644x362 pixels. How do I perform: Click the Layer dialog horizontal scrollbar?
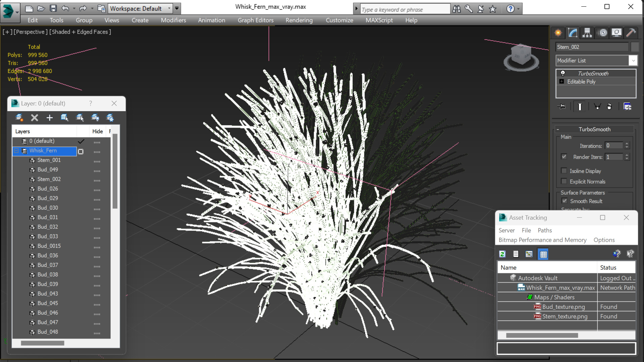point(43,343)
